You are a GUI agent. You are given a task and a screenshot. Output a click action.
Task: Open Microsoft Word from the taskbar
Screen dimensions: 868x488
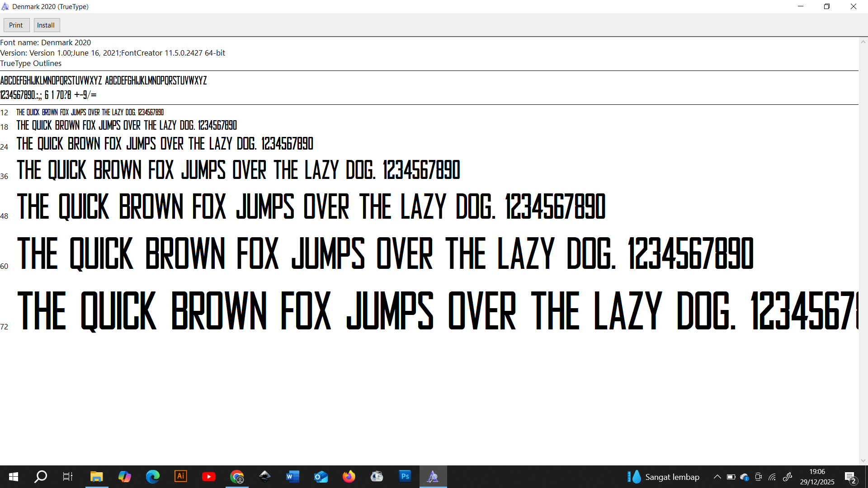pyautogui.click(x=292, y=477)
